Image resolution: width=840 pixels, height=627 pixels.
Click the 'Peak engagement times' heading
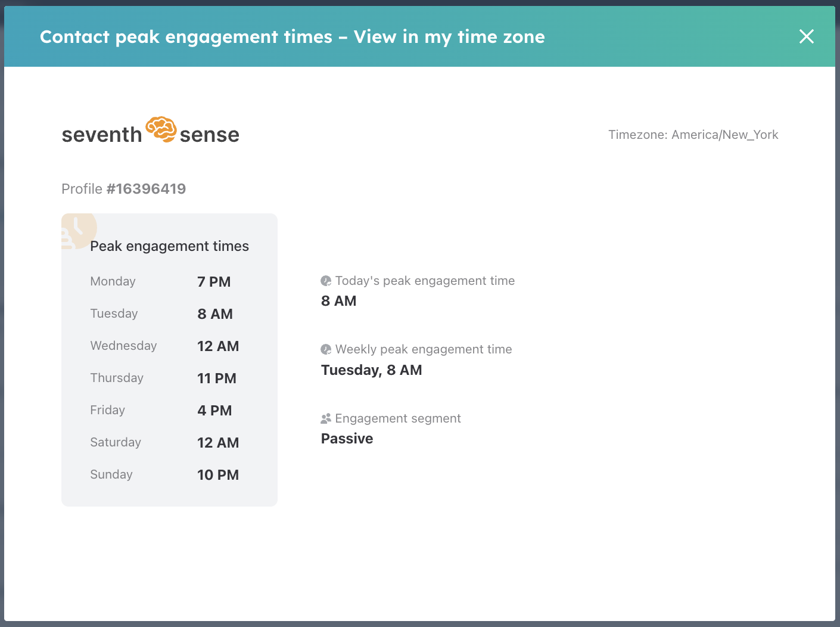coord(169,246)
